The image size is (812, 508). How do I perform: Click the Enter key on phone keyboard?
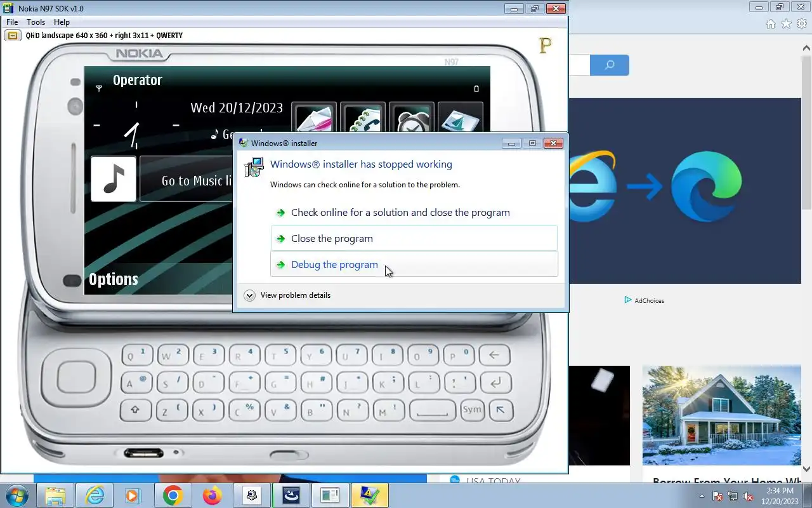pos(495,383)
